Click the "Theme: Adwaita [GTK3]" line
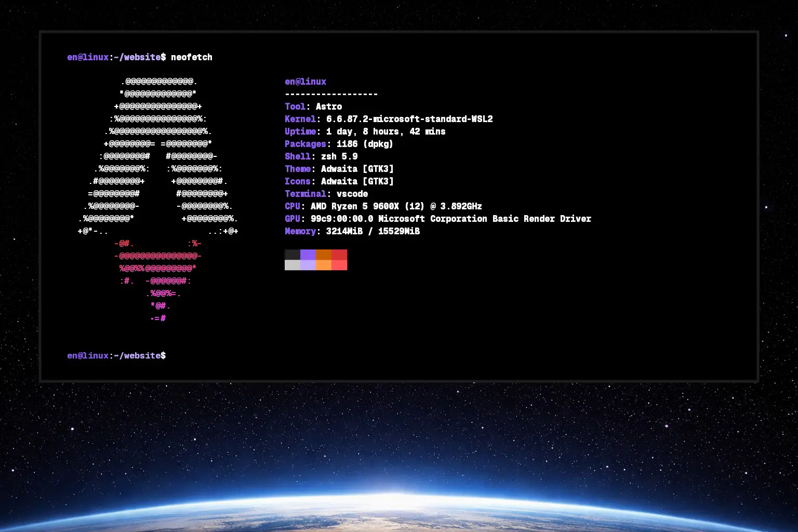798x532 pixels. pyautogui.click(x=339, y=169)
